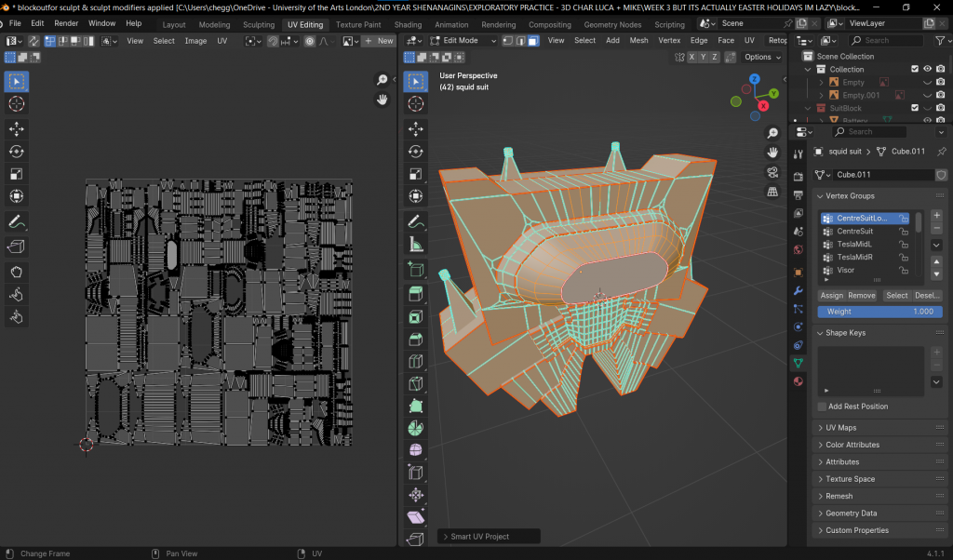
Task: Open the Options dropdown in 3D viewport
Action: (x=763, y=57)
